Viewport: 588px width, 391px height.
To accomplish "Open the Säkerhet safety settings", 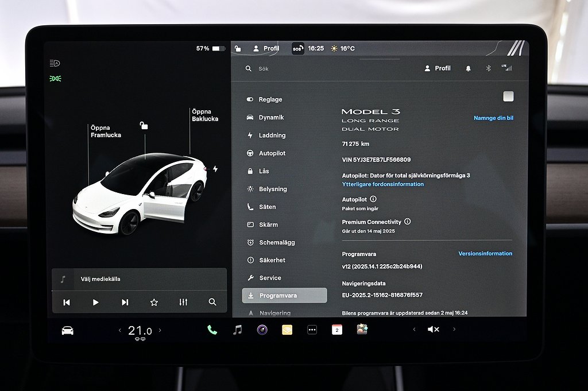I will 266,260.
